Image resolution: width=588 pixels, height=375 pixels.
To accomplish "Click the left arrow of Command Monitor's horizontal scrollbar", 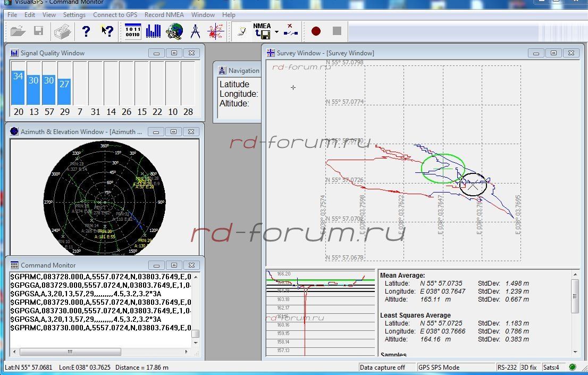I will tap(14, 352).
